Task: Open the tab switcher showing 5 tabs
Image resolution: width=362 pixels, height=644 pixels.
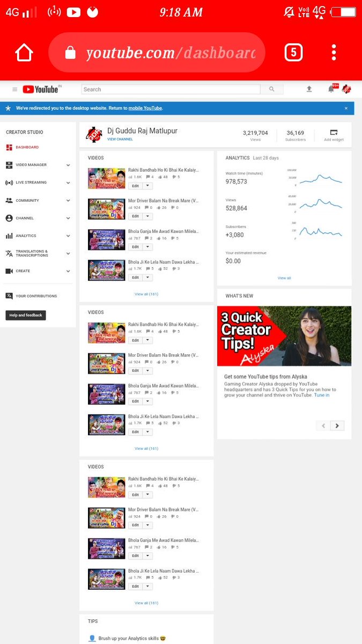Action: point(293,52)
